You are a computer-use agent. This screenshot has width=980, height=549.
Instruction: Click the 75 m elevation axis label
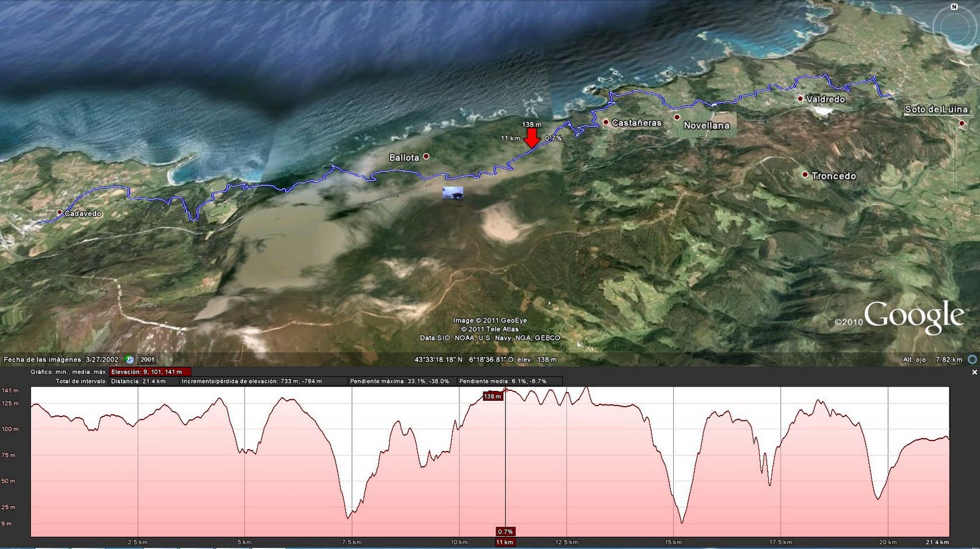[9, 455]
